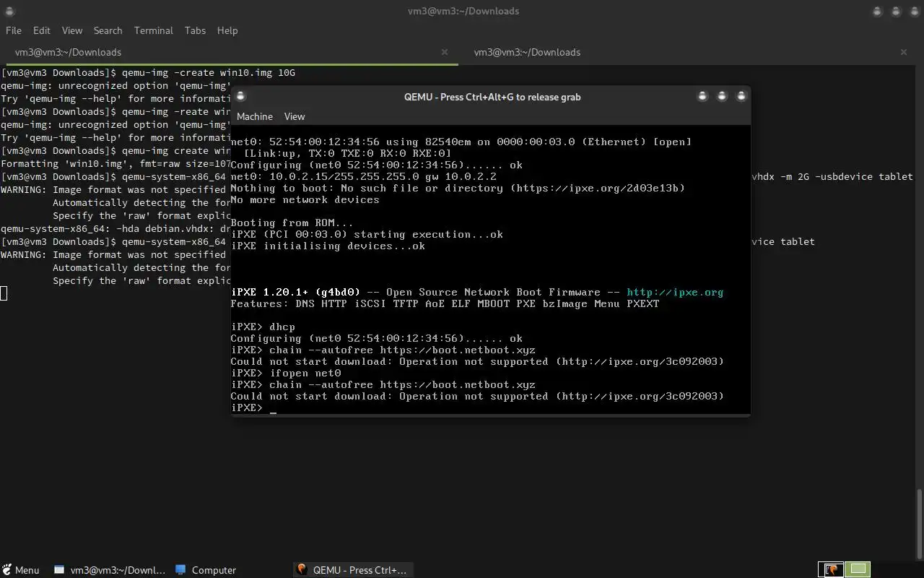Click "No more network devices" line in QEMU
924x578 pixels.
[305, 199]
